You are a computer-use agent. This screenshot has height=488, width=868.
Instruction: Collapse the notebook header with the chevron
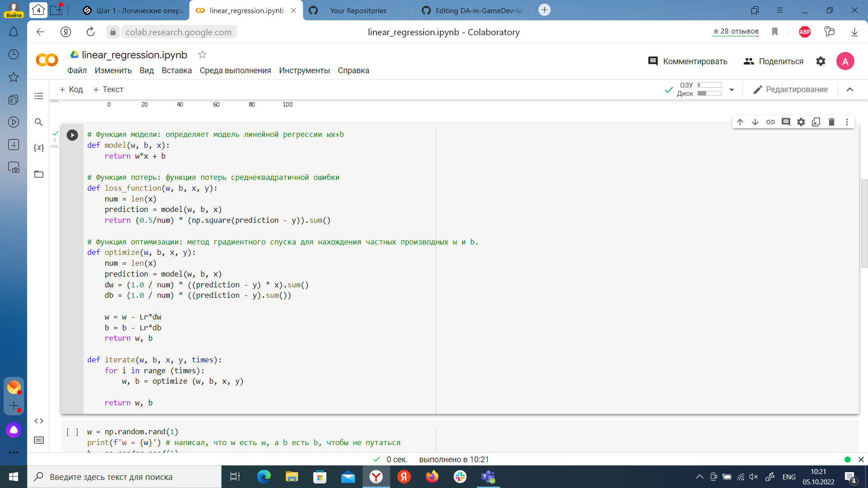pos(850,89)
